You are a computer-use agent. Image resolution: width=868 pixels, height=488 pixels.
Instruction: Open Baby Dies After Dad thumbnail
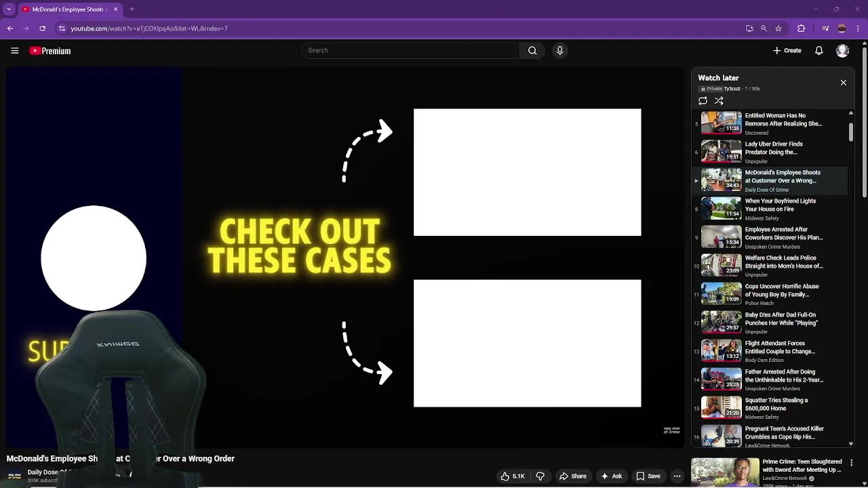(x=722, y=323)
